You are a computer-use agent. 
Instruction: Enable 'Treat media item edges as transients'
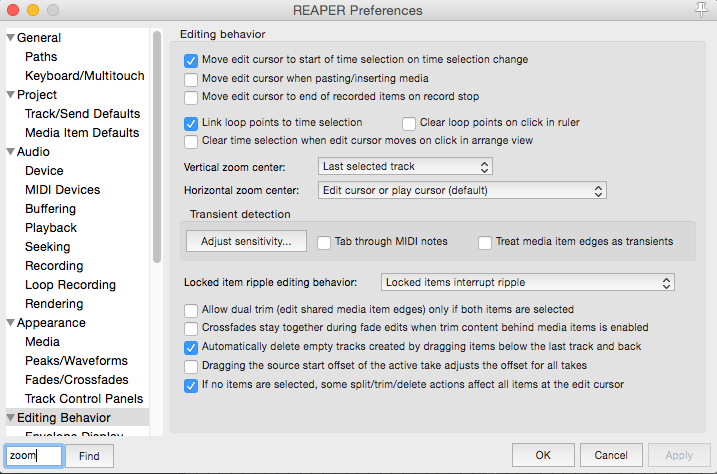[485, 241]
